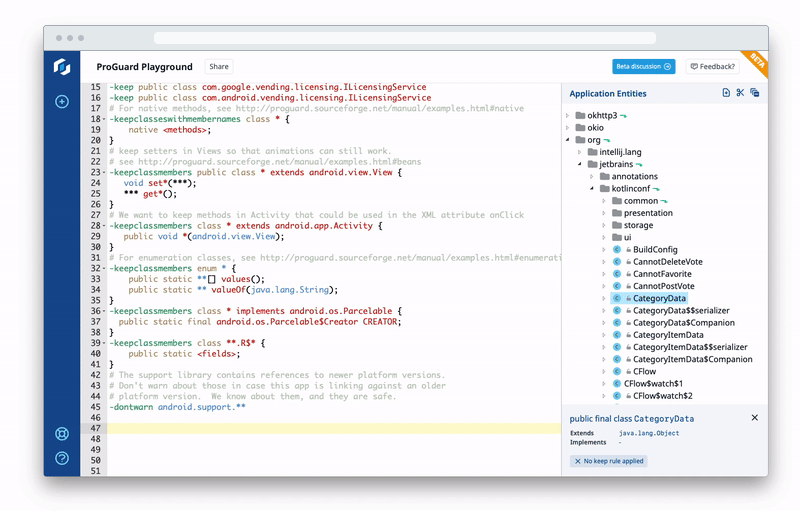Expand the intellij.lang folder
The width and height of the screenshot is (800, 511).
[x=580, y=152]
